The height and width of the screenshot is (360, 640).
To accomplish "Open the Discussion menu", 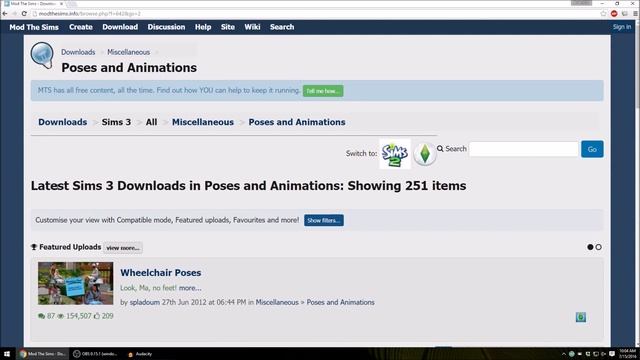I will 166,27.
